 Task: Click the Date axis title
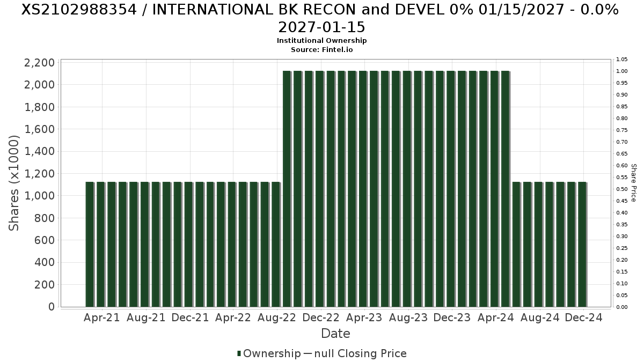pyautogui.click(x=335, y=334)
